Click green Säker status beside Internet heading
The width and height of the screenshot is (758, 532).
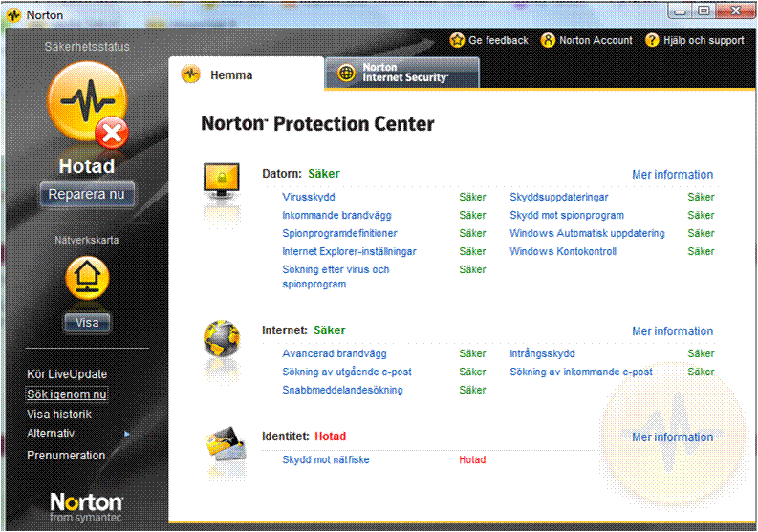pos(330,330)
